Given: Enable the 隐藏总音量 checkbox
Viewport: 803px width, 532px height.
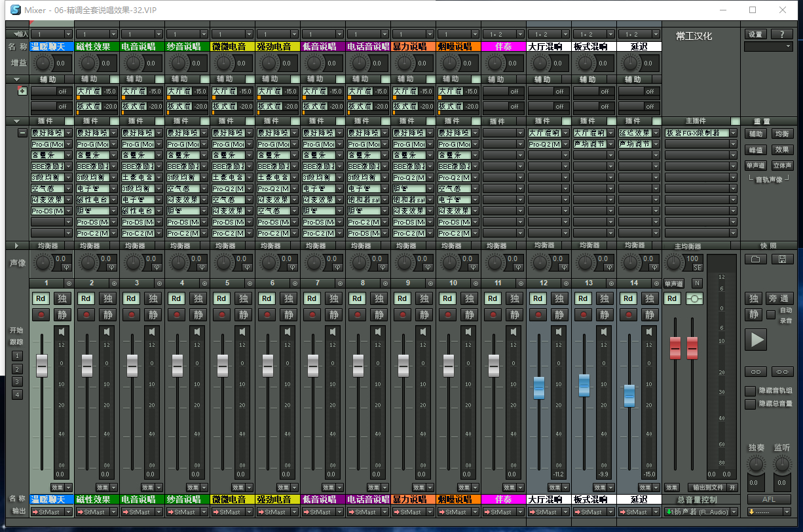Looking at the screenshot, I should pos(750,404).
